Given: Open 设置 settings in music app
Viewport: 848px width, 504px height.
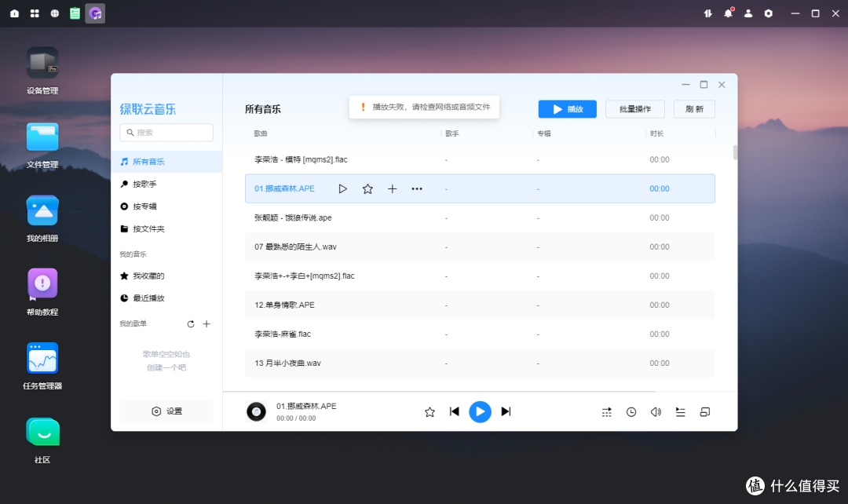Looking at the screenshot, I should [166, 411].
